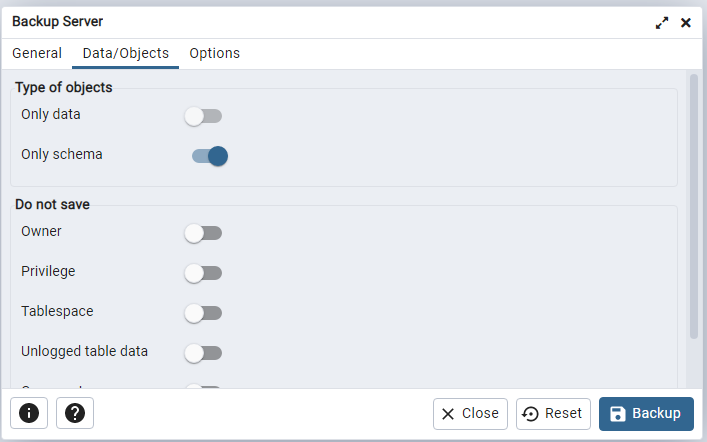Click the vertical scrollbar thumb
This screenshot has height=442, width=707.
click(x=693, y=205)
